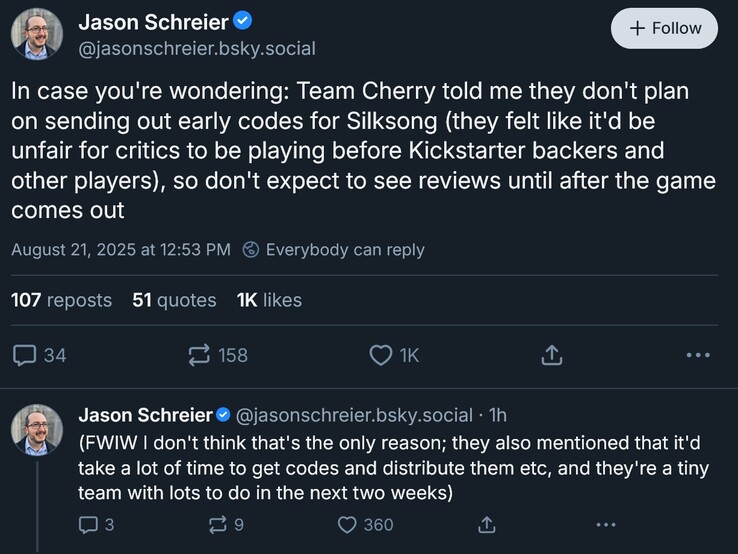Repost the main Silksong post

(199, 355)
